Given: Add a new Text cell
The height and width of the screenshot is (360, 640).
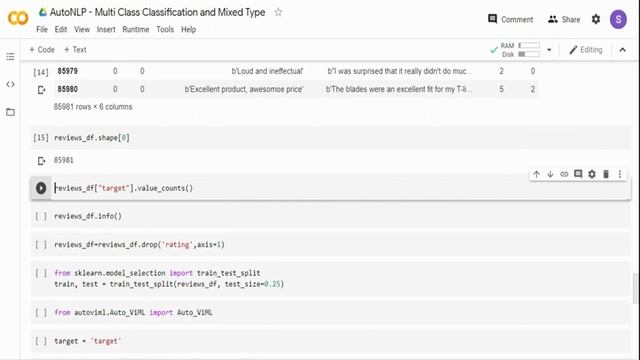Looking at the screenshot, I should pyautogui.click(x=75, y=49).
